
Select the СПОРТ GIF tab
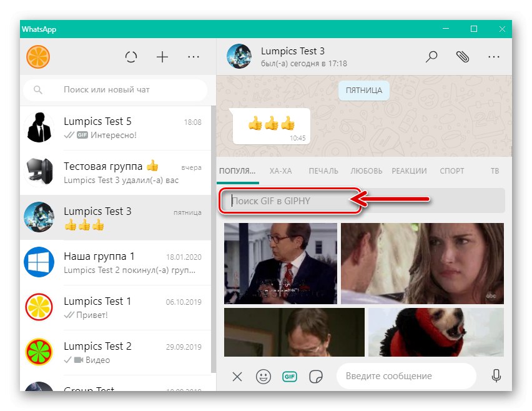[x=451, y=171]
